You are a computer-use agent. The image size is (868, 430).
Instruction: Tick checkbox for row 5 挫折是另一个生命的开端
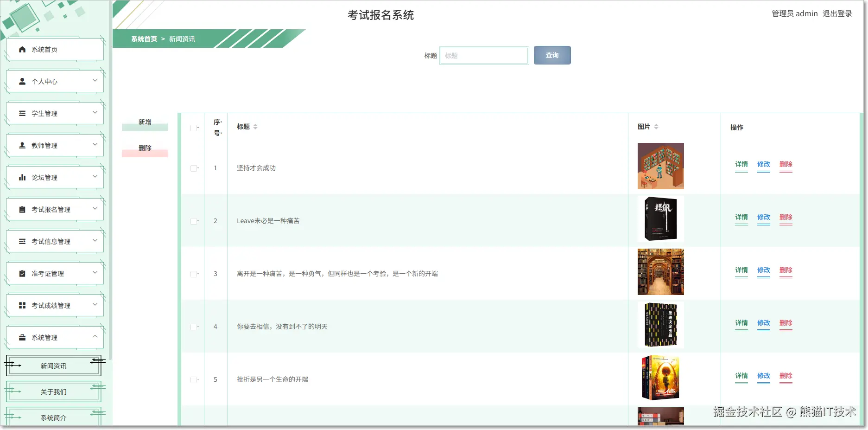(x=194, y=380)
